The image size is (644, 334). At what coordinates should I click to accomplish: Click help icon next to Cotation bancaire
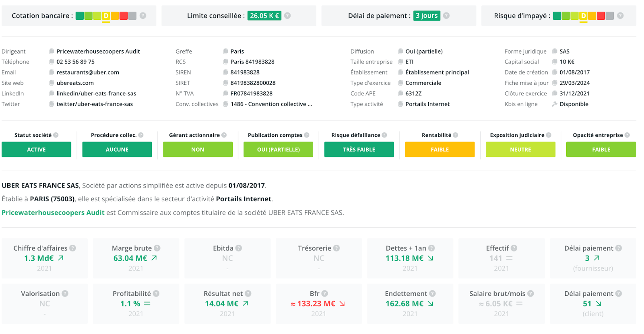tap(143, 16)
